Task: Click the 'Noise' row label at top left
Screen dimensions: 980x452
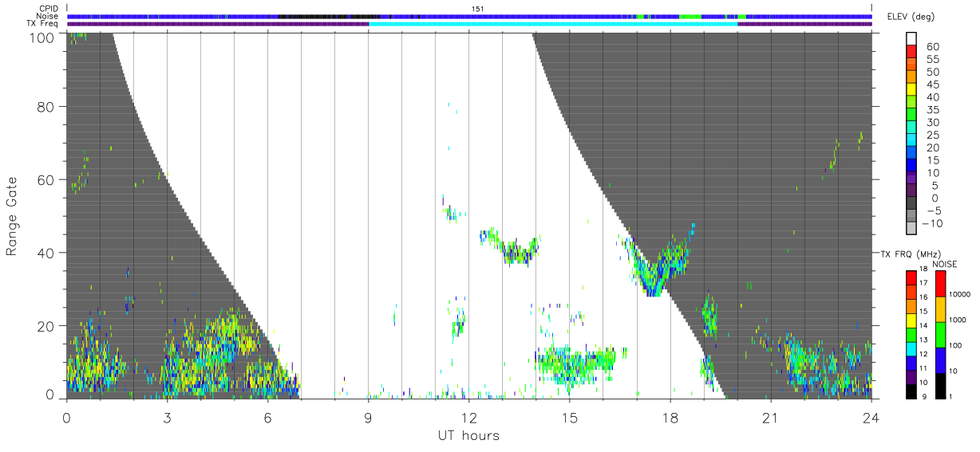Action: click(49, 16)
